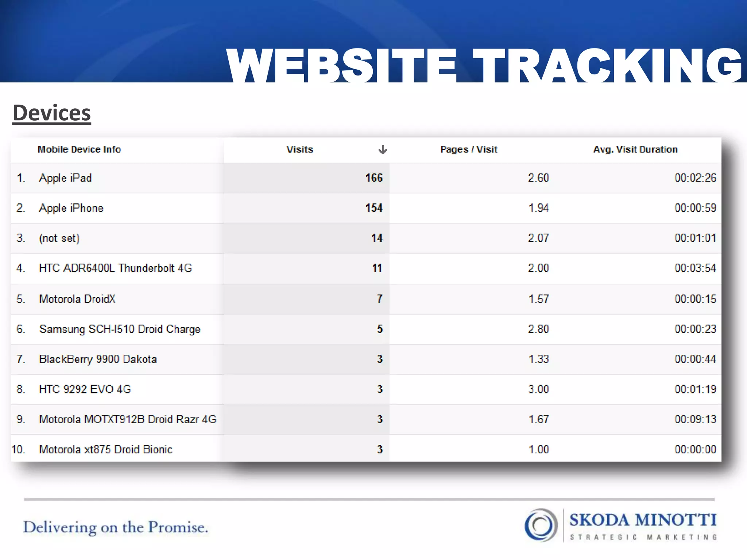Open the HTC 9292 EVO 4G entry
The height and width of the screenshot is (560, 747).
pyautogui.click(x=85, y=389)
